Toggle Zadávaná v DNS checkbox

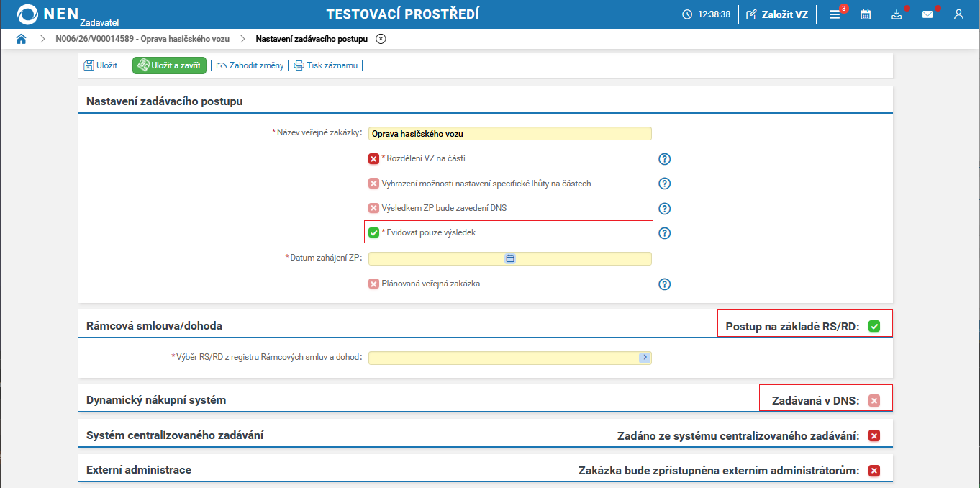pyautogui.click(x=874, y=401)
